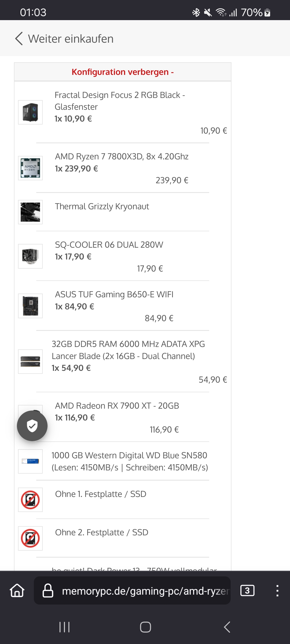Click the crossed-out 1. Festplatte icon

pyautogui.click(x=30, y=499)
